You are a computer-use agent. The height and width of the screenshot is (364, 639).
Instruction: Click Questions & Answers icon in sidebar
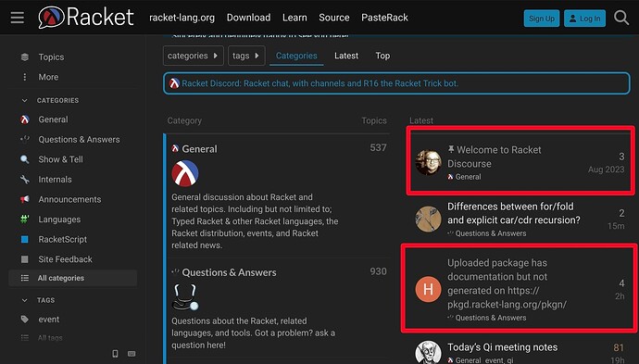coord(25,140)
